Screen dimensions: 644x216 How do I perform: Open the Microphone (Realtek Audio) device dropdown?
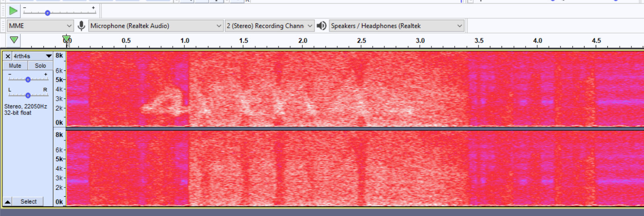(x=156, y=26)
